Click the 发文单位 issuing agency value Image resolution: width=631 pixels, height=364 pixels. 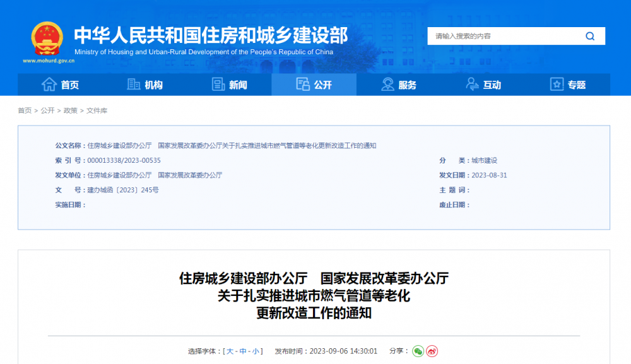pos(155,175)
